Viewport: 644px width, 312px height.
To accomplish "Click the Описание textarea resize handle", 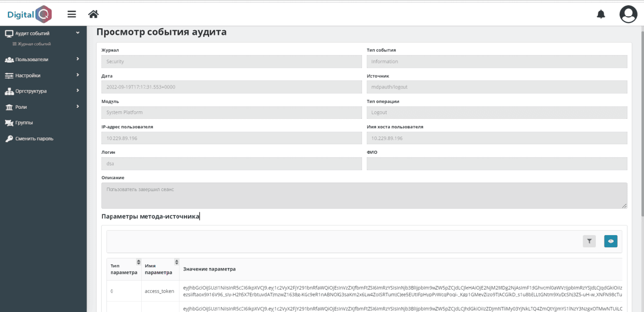I will tap(624, 206).
